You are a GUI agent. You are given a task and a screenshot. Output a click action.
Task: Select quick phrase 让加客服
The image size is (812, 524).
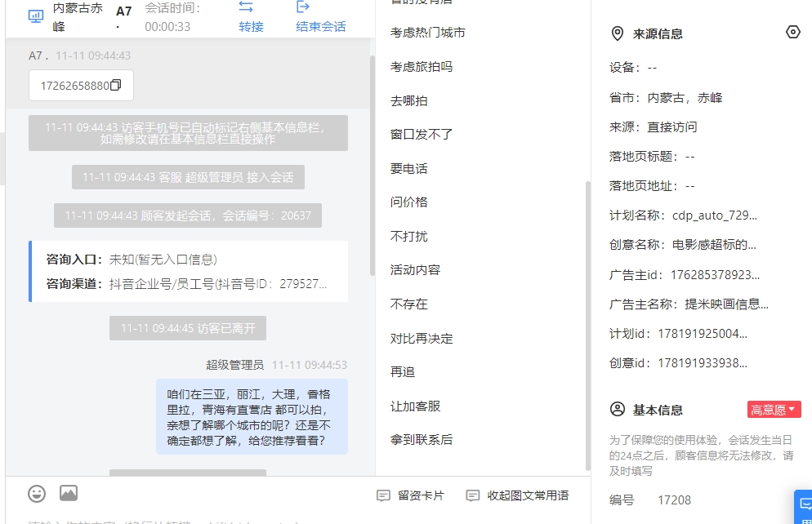point(415,406)
